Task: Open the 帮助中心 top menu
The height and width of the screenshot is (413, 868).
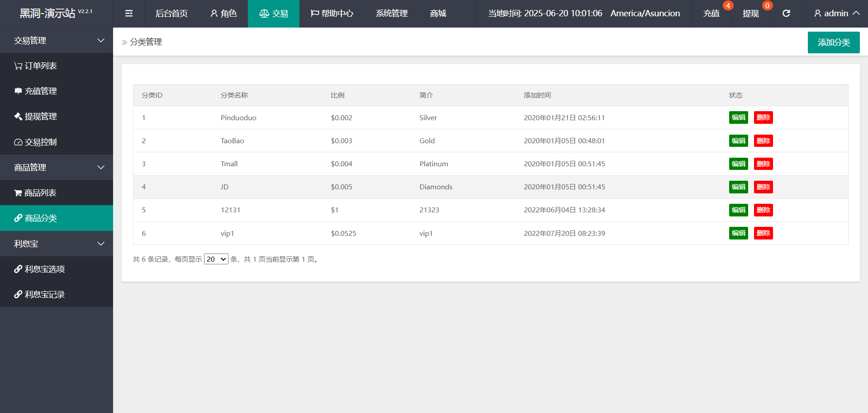Action: coord(332,14)
